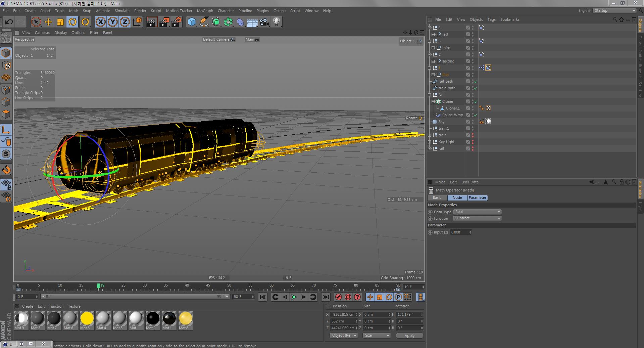This screenshot has width=644, height=348.
Task: Toggle Data Type animation circle
Action: [430, 212]
